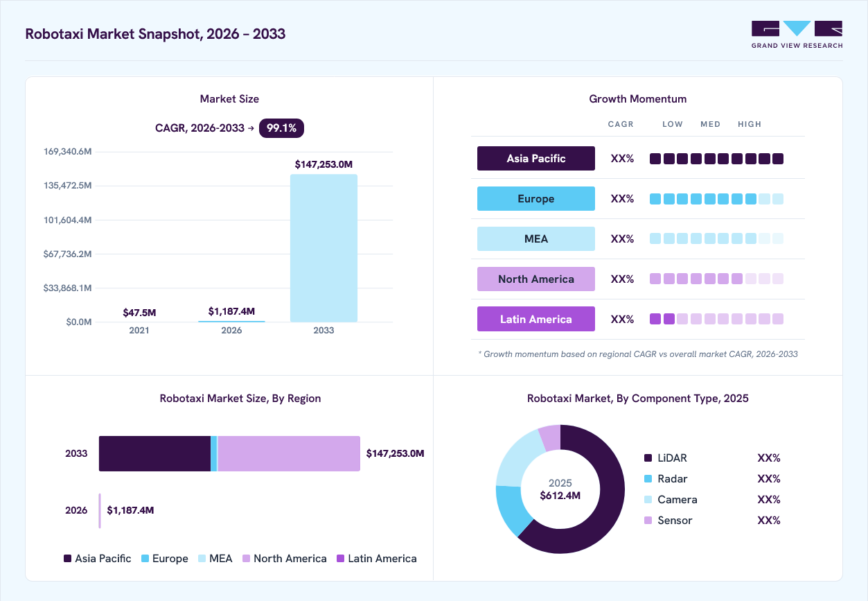
Task: Click the 2026 bar in Market Size chart
Action: [x=231, y=321]
